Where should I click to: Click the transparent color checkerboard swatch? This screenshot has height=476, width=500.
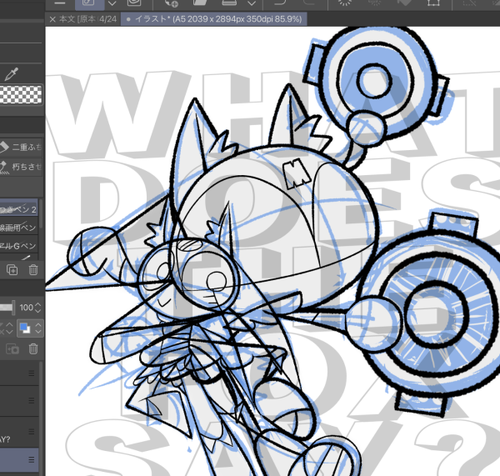(21, 94)
